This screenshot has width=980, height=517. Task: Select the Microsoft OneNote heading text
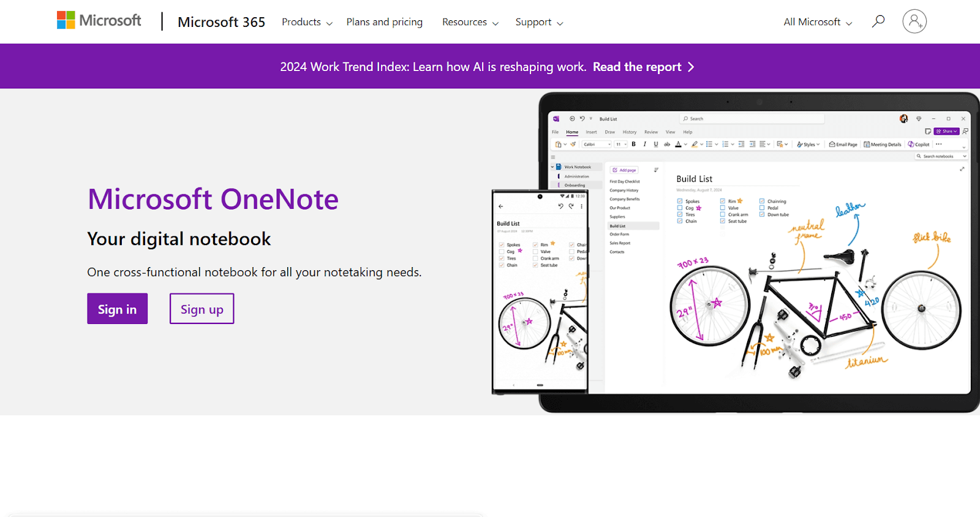213,199
